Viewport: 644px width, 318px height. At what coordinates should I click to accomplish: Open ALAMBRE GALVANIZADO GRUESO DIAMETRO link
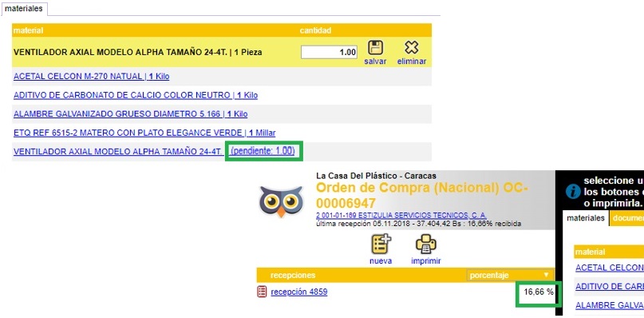130,114
